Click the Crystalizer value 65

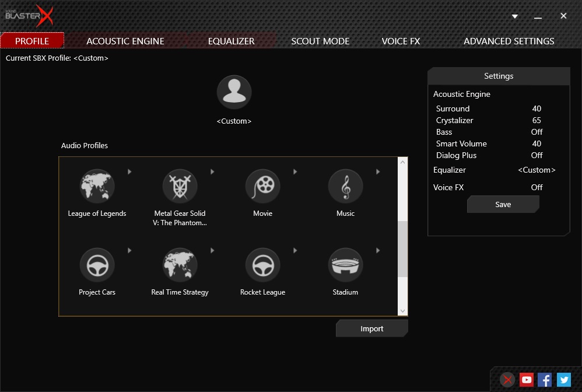click(537, 120)
